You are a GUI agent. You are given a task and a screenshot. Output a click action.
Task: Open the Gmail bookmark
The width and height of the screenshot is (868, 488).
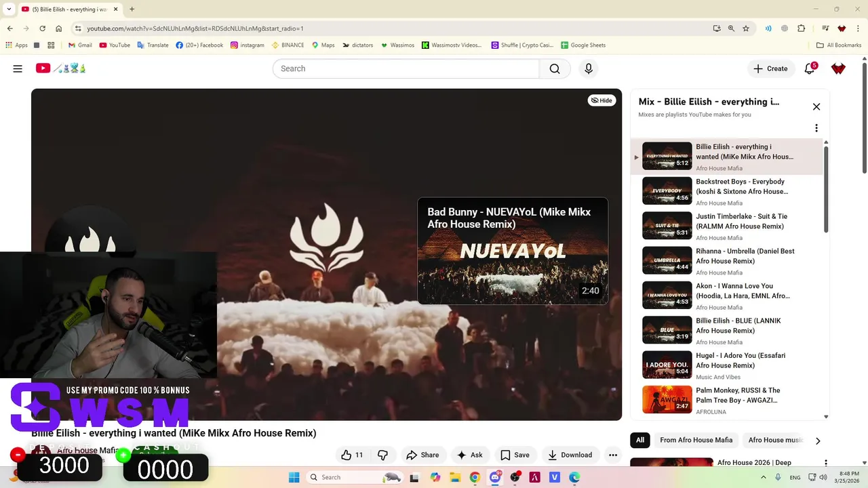click(x=80, y=45)
